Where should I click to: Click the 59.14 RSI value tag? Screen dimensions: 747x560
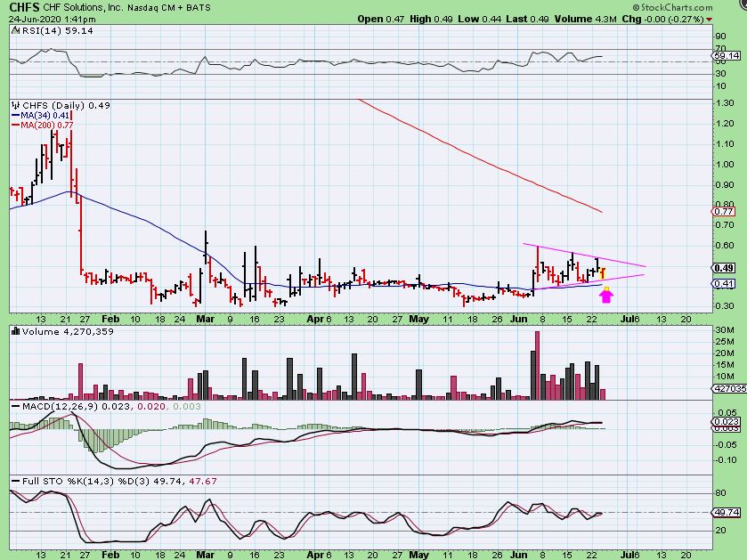pyautogui.click(x=725, y=55)
